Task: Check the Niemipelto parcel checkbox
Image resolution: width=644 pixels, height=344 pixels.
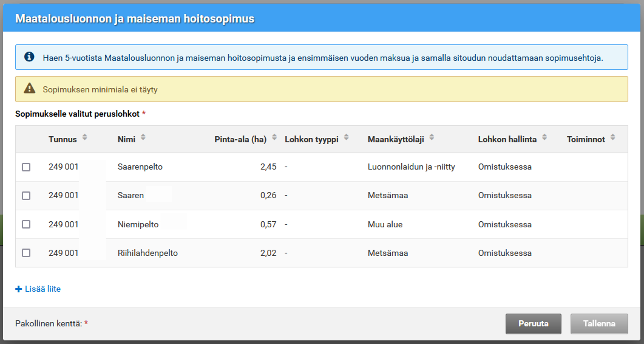Action: (26, 224)
